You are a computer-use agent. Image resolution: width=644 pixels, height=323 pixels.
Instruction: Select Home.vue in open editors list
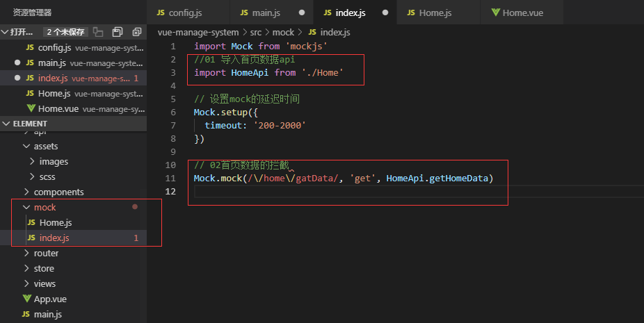pos(73,109)
